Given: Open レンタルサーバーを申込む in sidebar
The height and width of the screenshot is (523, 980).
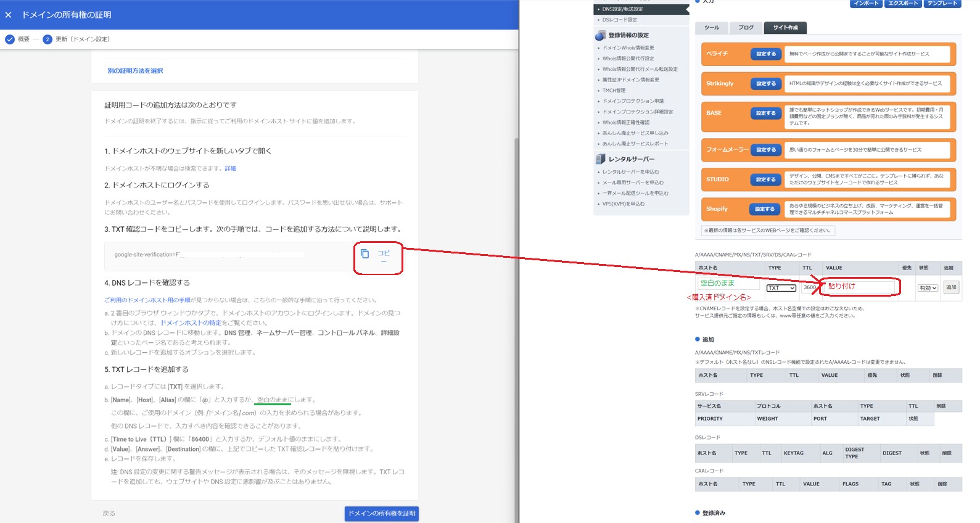Looking at the screenshot, I should (x=630, y=172).
